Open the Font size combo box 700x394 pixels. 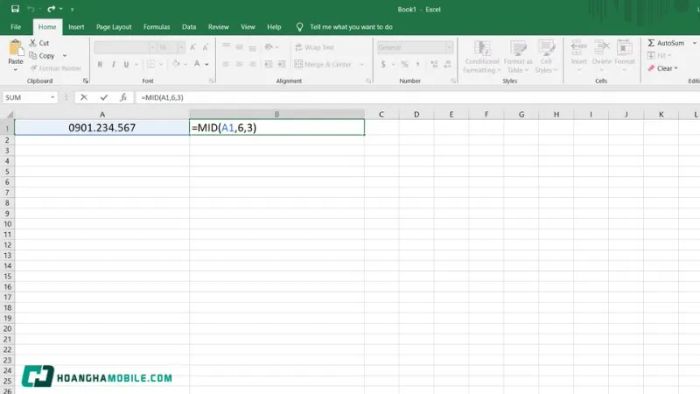[171, 47]
